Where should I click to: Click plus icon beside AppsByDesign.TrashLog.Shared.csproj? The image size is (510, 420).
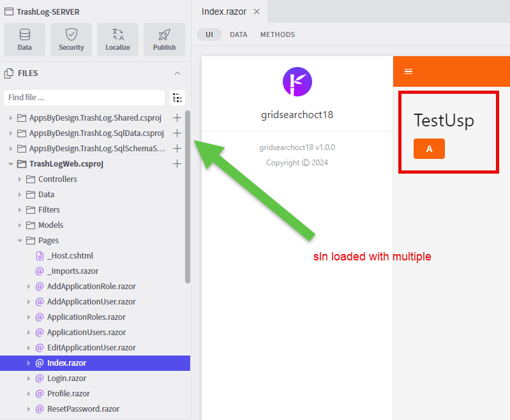click(x=177, y=118)
